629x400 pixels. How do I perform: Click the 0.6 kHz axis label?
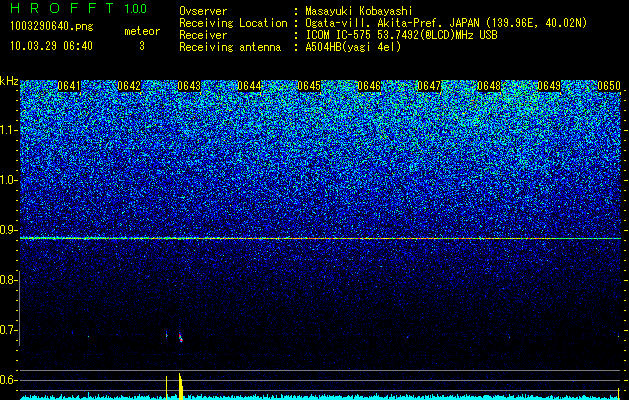tap(8, 380)
